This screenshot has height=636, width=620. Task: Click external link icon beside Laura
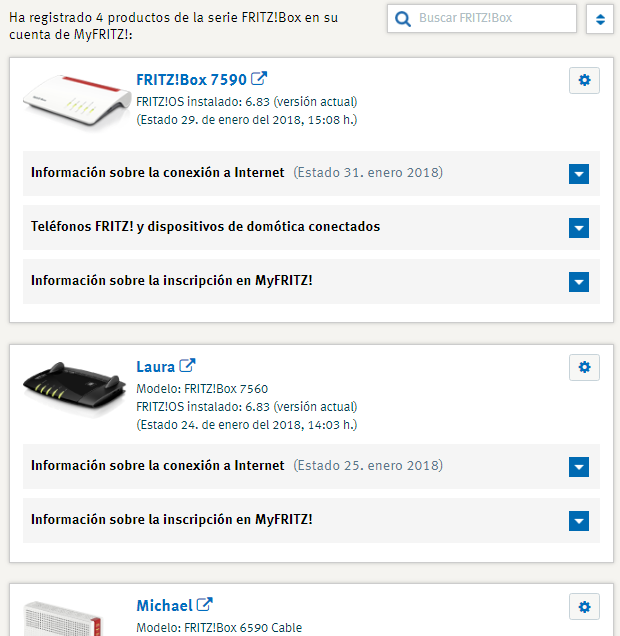187,366
